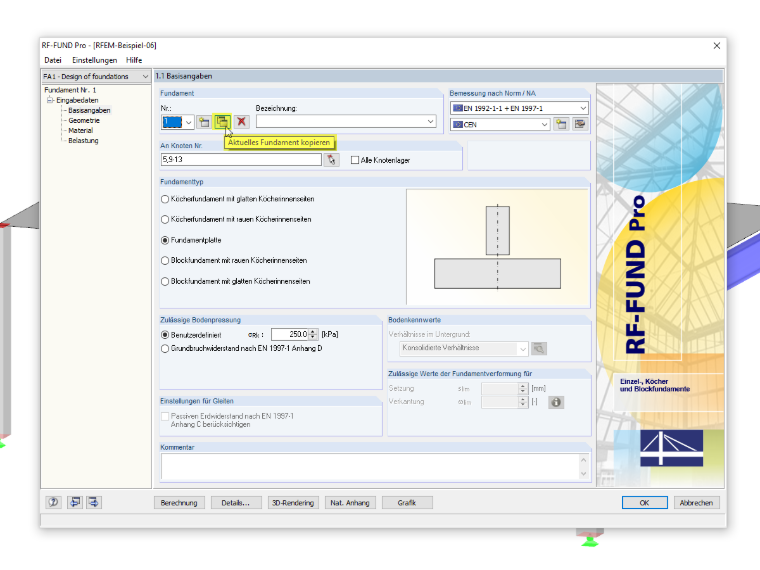
Task: Select Blockfundament mit glatten Köcherinnenseiten
Action: (165, 282)
